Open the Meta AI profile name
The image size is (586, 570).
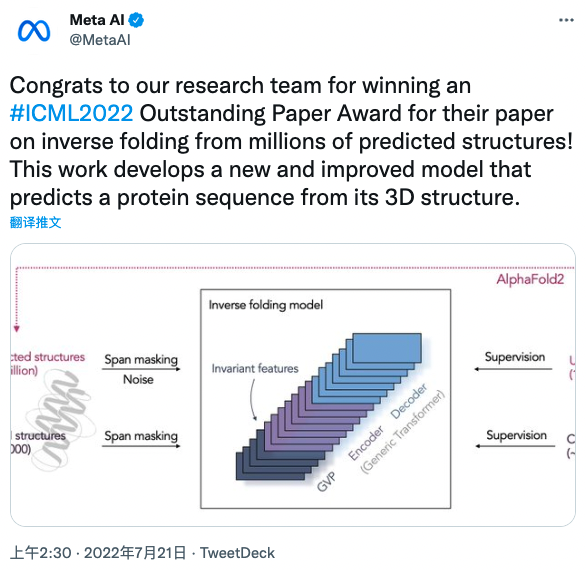click(x=97, y=20)
